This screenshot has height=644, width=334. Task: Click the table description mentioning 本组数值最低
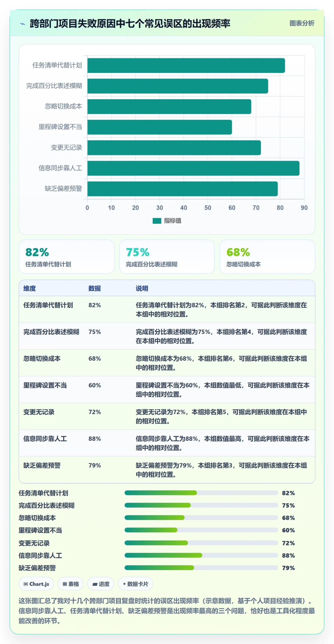pyautogui.click(x=222, y=390)
